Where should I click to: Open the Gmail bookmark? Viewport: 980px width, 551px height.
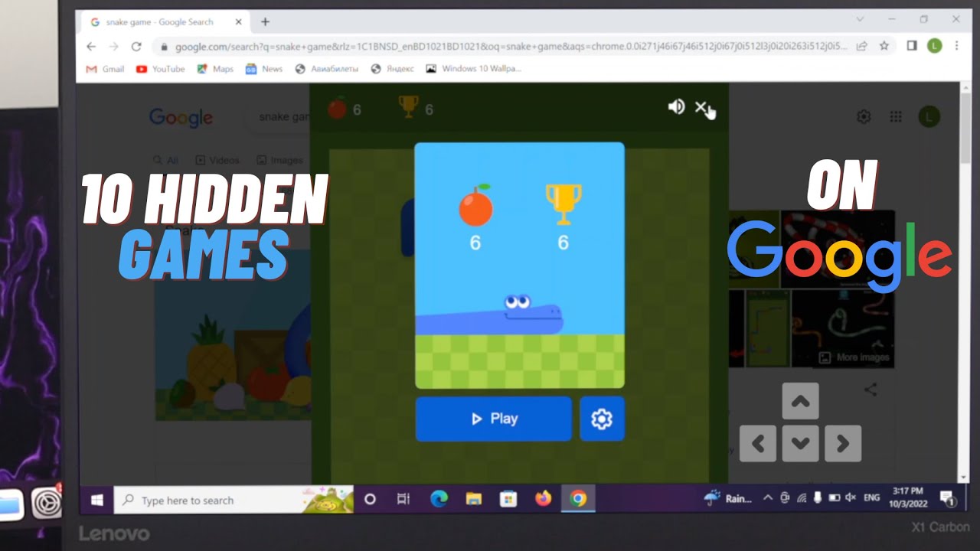[x=105, y=69]
